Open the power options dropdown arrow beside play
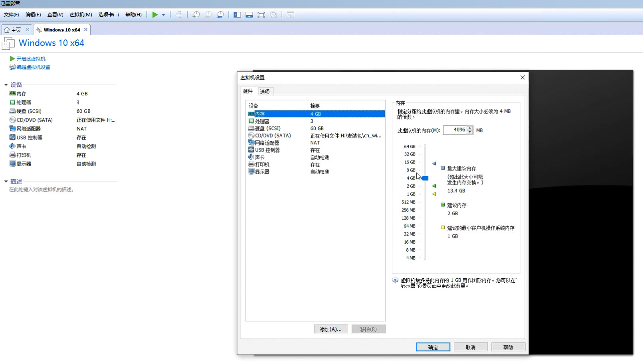 coord(164,15)
